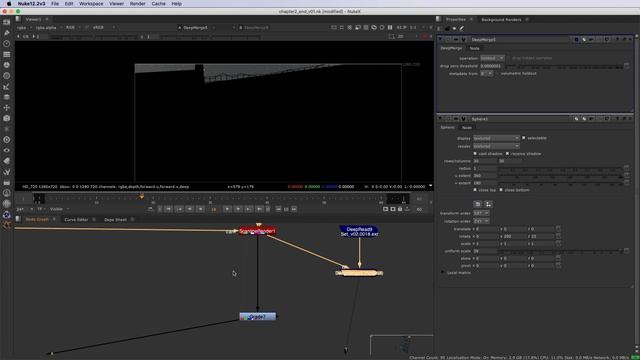Open the Sphere render dropdown

point(496,146)
